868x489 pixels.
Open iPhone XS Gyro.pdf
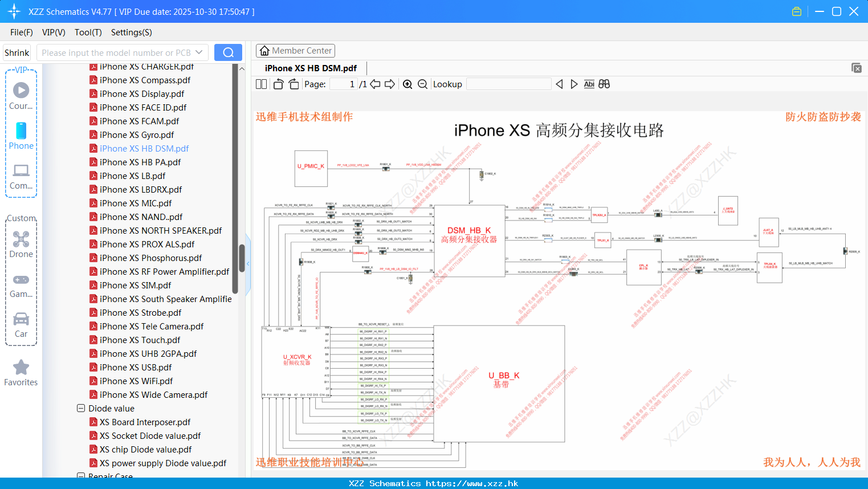tap(137, 135)
